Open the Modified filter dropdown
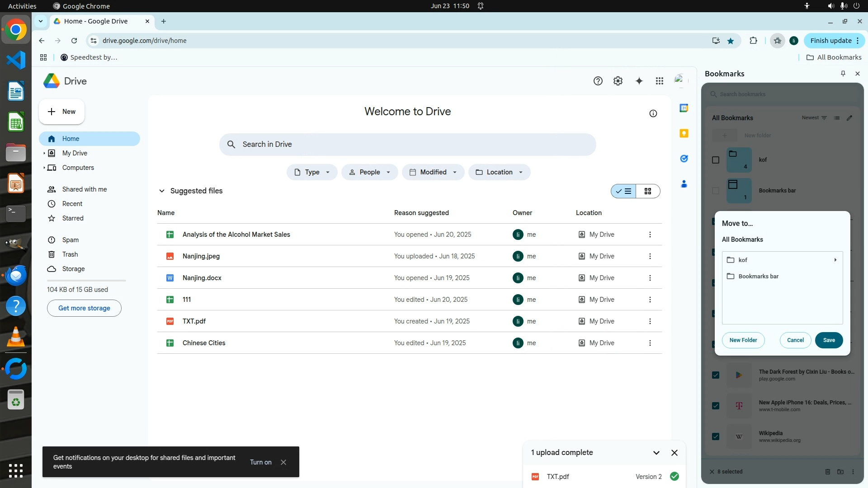The height and width of the screenshot is (488, 868). (x=433, y=172)
